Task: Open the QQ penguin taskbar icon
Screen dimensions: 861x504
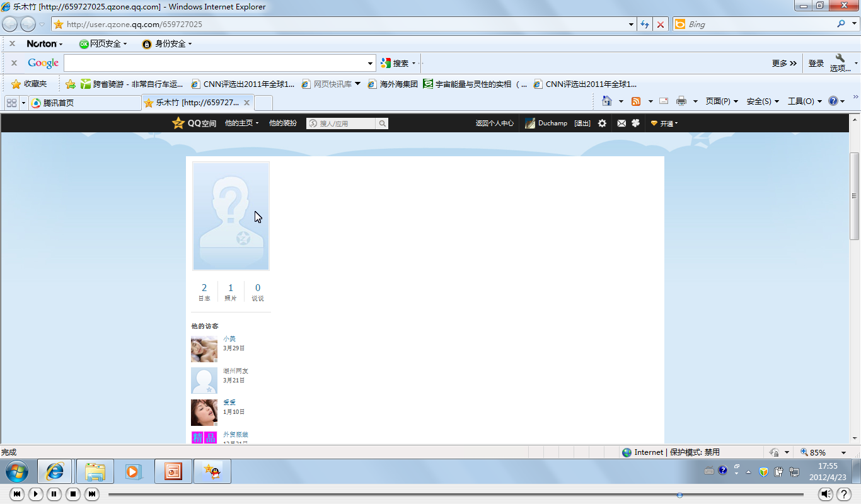Action: [212, 471]
